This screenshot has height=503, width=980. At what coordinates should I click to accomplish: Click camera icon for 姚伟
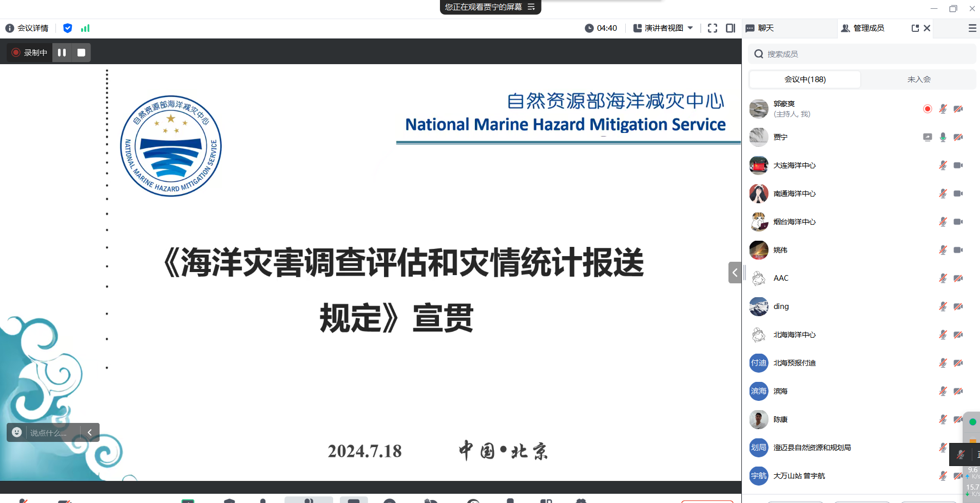pos(958,250)
